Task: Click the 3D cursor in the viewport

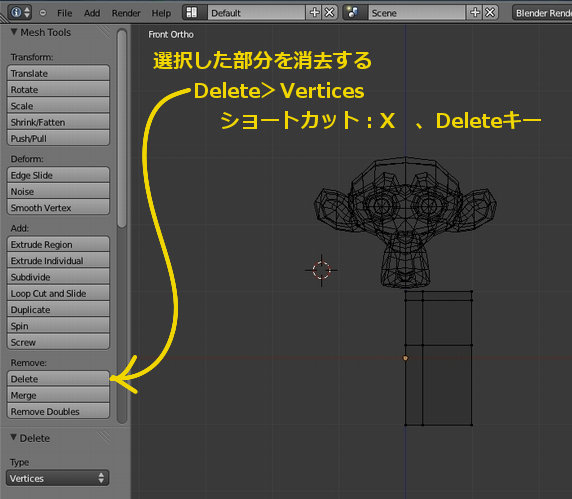Action: (x=321, y=270)
